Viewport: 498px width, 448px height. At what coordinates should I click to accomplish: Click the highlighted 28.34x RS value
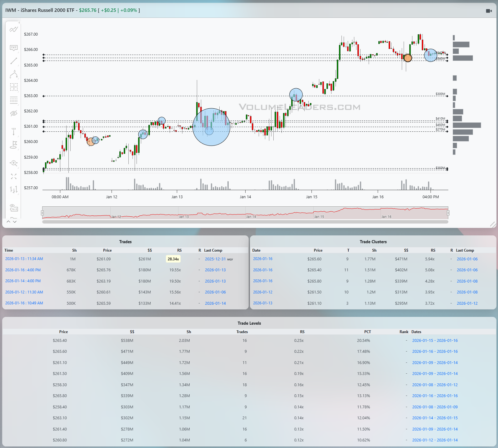coord(173,259)
